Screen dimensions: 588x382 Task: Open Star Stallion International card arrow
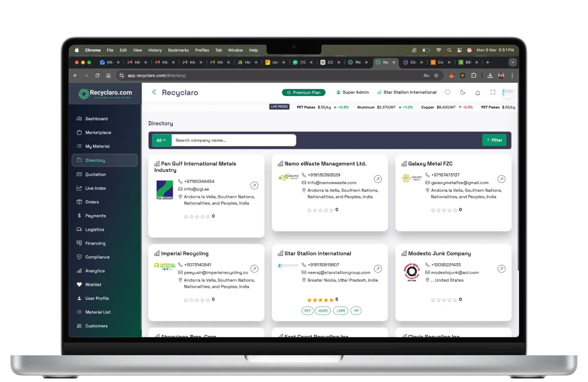378,269
